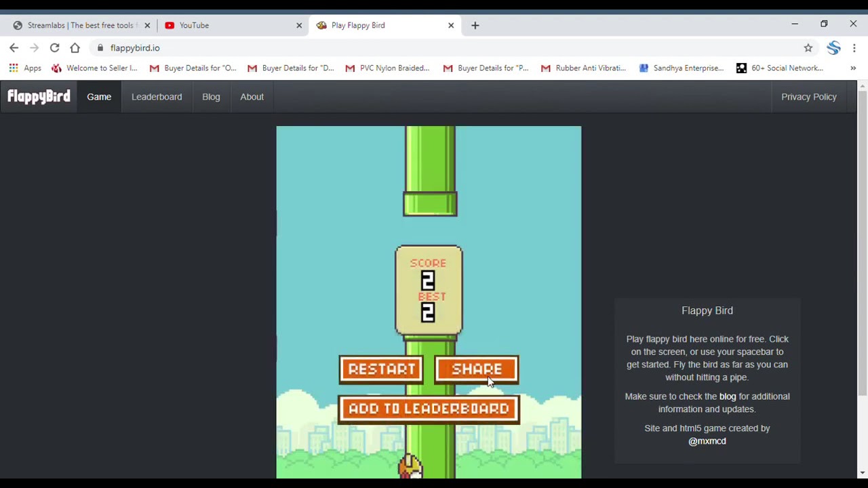Open the Apps bookmarks shortcut

pos(25,68)
